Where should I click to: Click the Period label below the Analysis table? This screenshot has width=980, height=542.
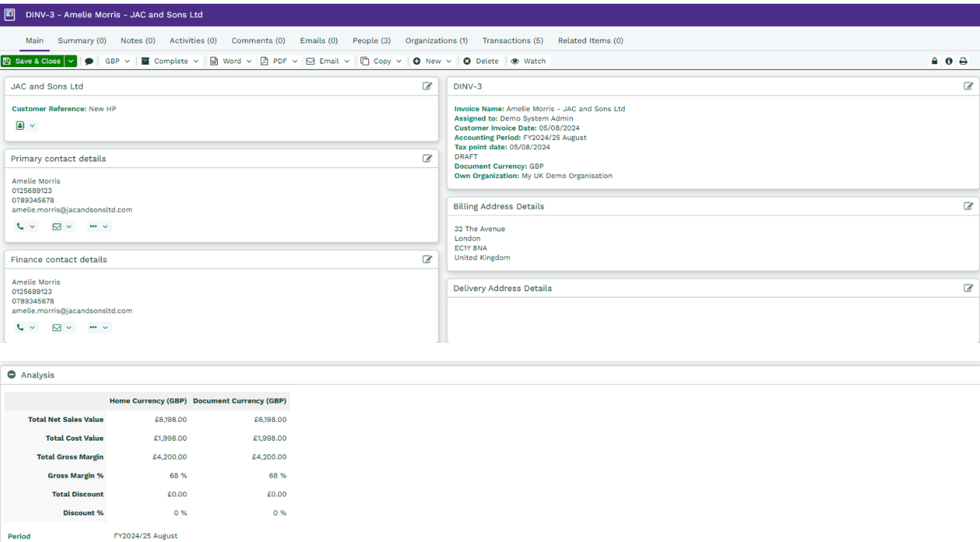pyautogui.click(x=19, y=536)
